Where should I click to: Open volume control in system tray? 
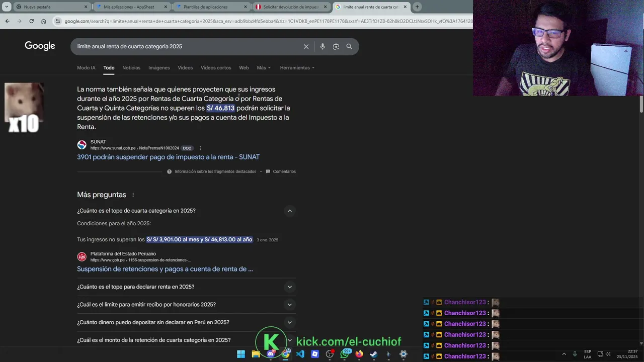(x=608, y=354)
